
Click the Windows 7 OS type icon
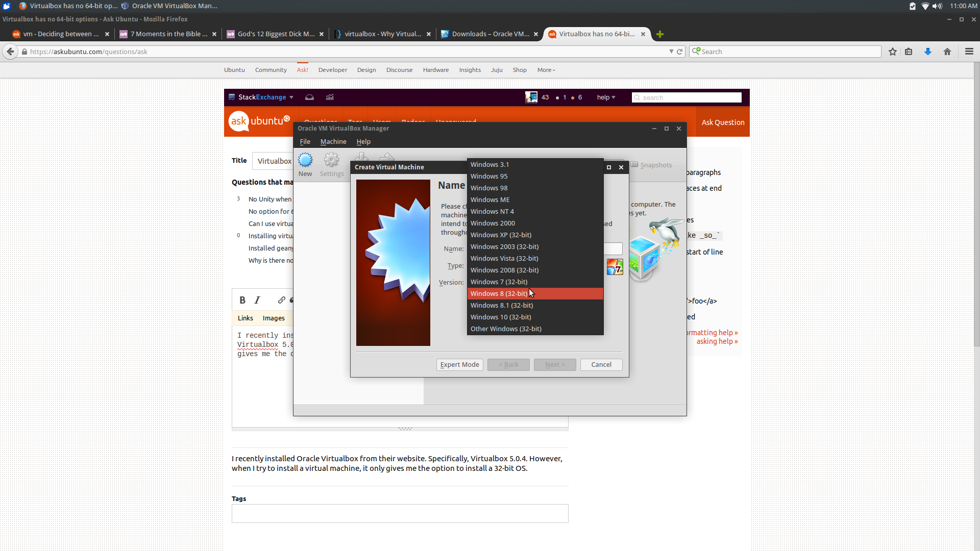click(615, 267)
